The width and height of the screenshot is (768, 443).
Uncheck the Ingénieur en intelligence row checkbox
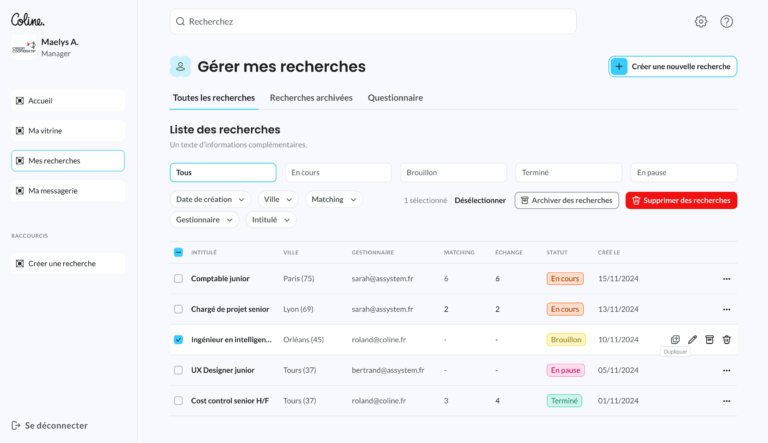coord(178,339)
